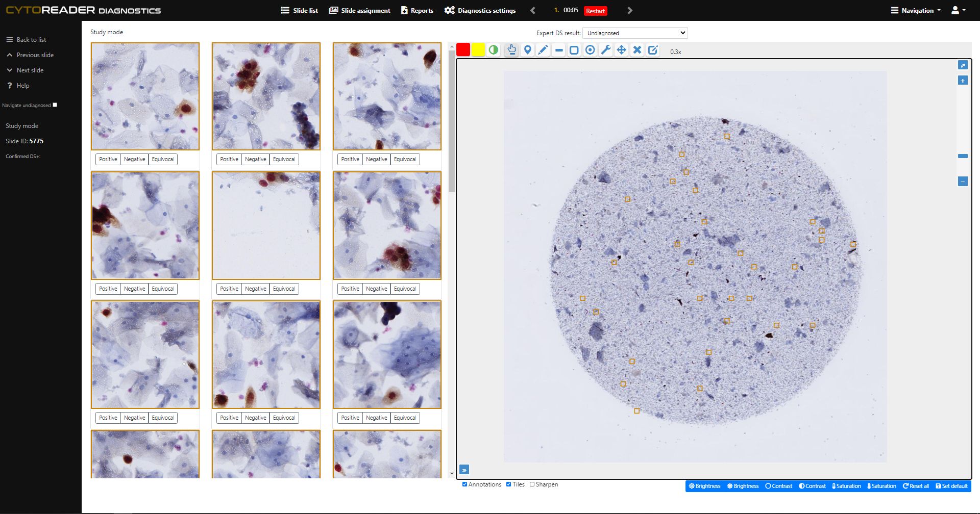Mark top-left tile as Positive

[x=108, y=160]
